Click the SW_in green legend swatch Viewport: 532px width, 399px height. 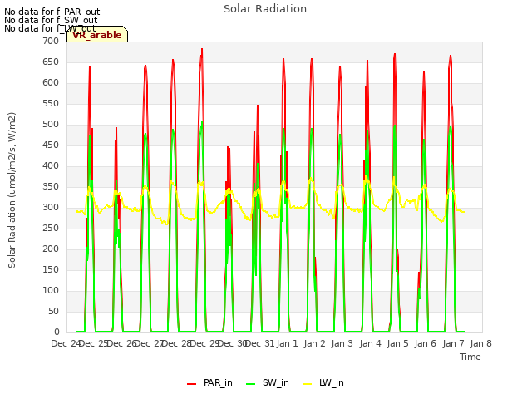[250, 384]
